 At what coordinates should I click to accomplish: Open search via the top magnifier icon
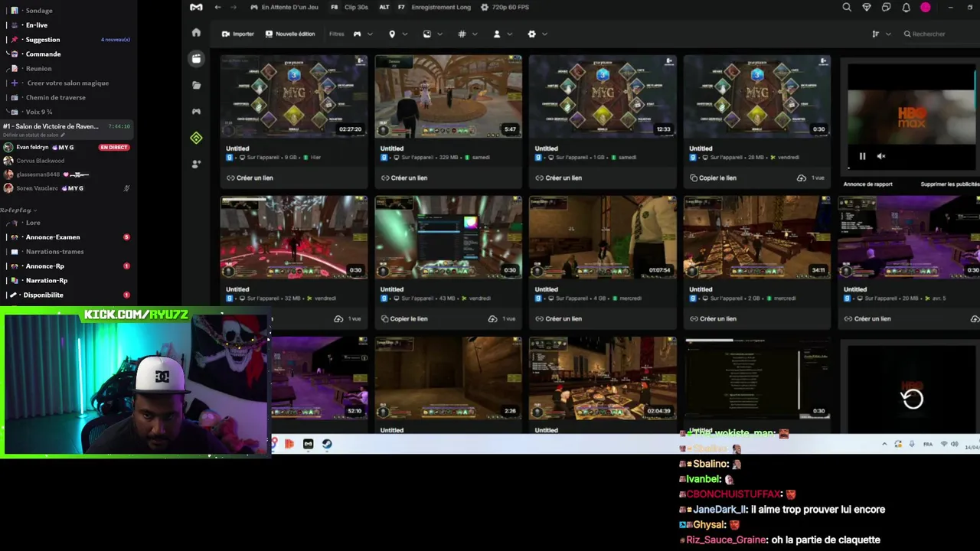click(847, 7)
